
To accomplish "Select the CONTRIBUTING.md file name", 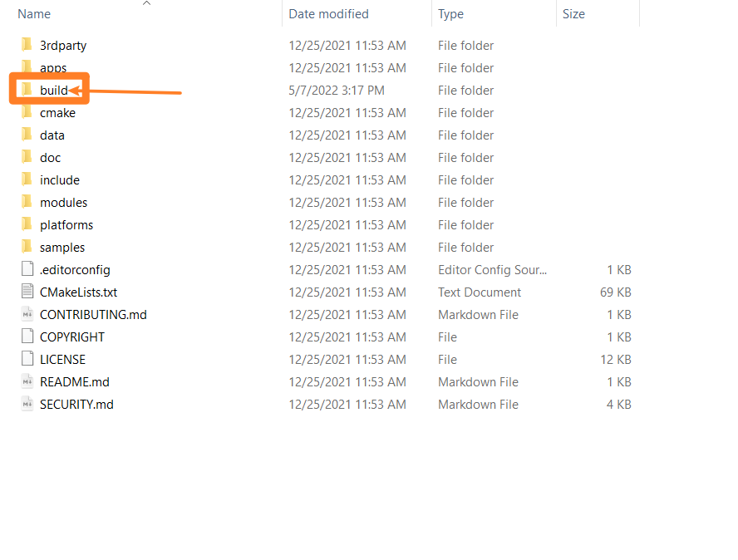I will [x=93, y=315].
